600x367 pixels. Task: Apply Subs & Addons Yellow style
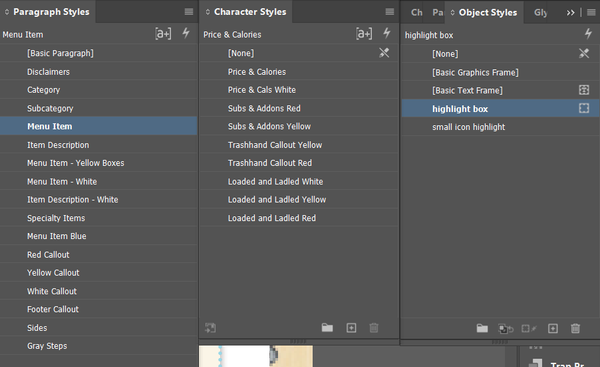tap(299, 126)
